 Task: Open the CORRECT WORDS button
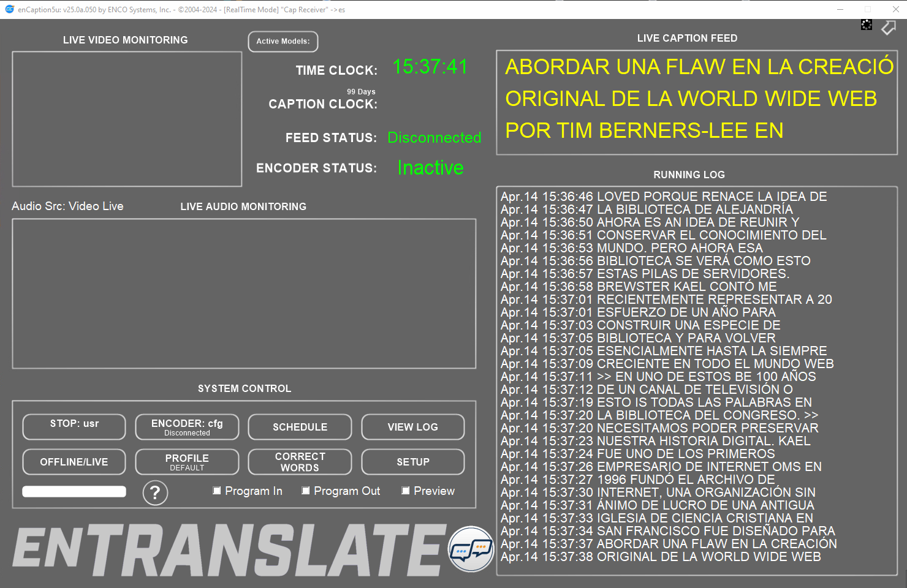300,462
